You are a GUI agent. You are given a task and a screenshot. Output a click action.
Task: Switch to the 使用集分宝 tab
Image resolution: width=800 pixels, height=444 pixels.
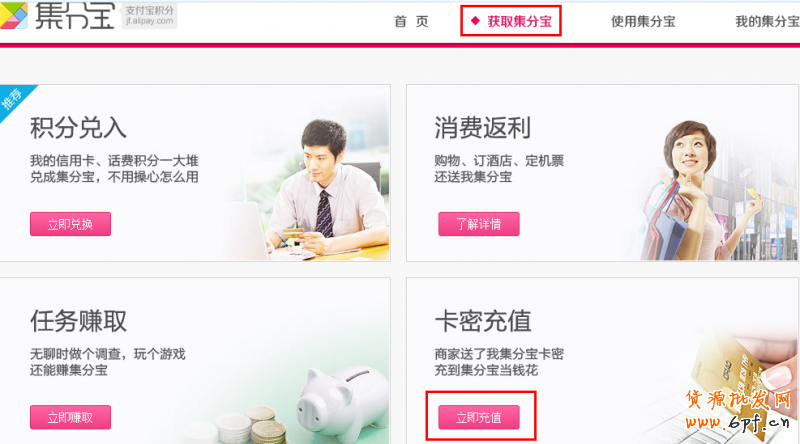pos(643,21)
